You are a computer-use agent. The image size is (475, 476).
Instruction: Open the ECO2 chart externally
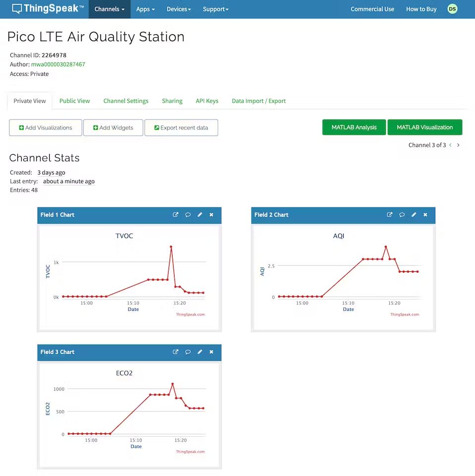tap(176, 352)
